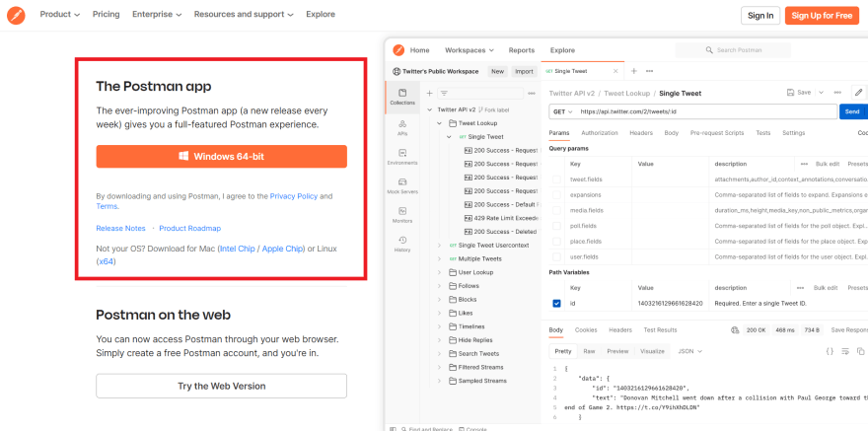Open the Test Results tab
868x431 pixels.
[660, 330]
